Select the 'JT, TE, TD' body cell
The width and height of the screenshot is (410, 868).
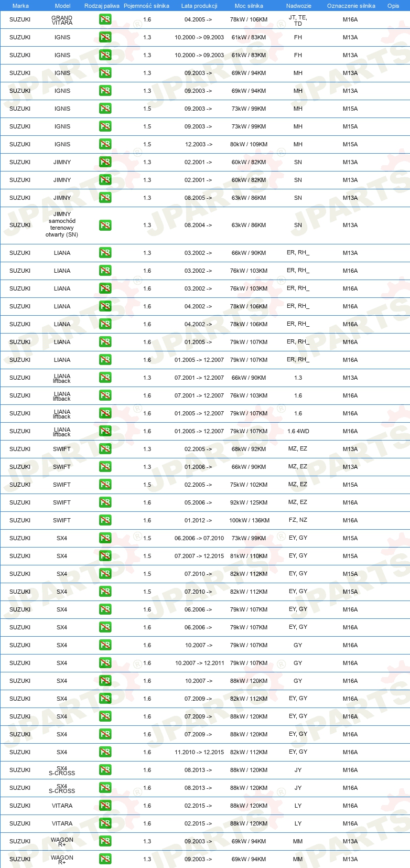pyautogui.click(x=298, y=20)
